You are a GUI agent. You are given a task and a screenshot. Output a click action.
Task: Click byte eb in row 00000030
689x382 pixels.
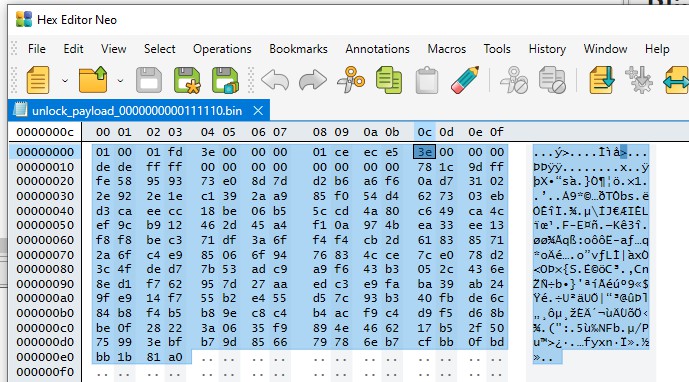[x=497, y=196]
